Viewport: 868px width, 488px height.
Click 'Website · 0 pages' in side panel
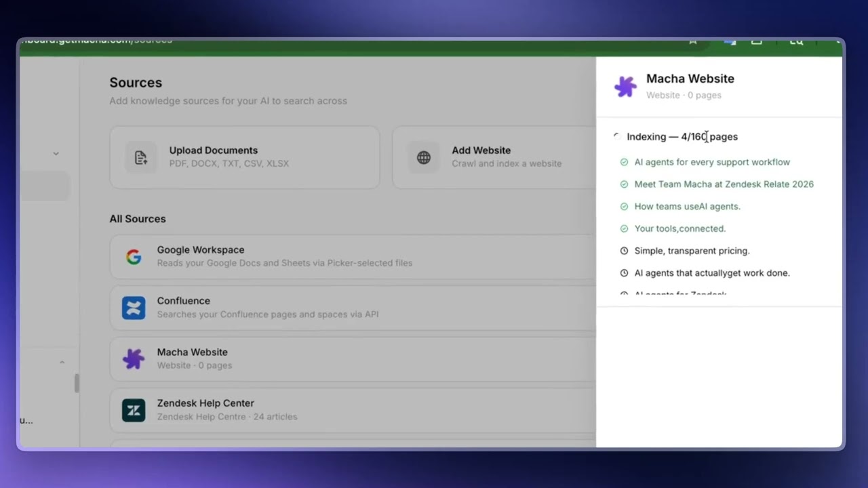point(684,96)
